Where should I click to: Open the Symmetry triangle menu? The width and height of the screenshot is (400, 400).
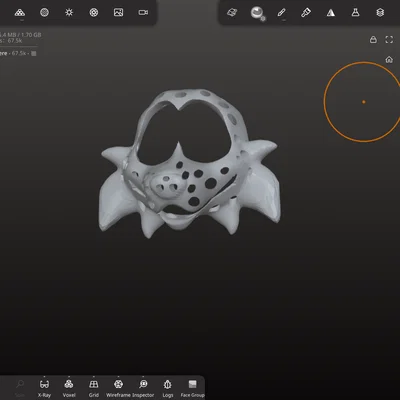click(x=331, y=13)
